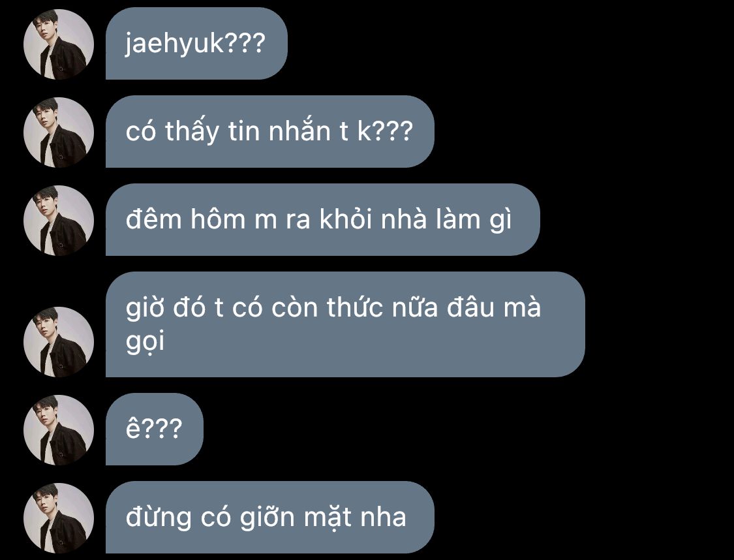
Task: Click the word 'đêm' starting the third message
Action: click(x=153, y=218)
